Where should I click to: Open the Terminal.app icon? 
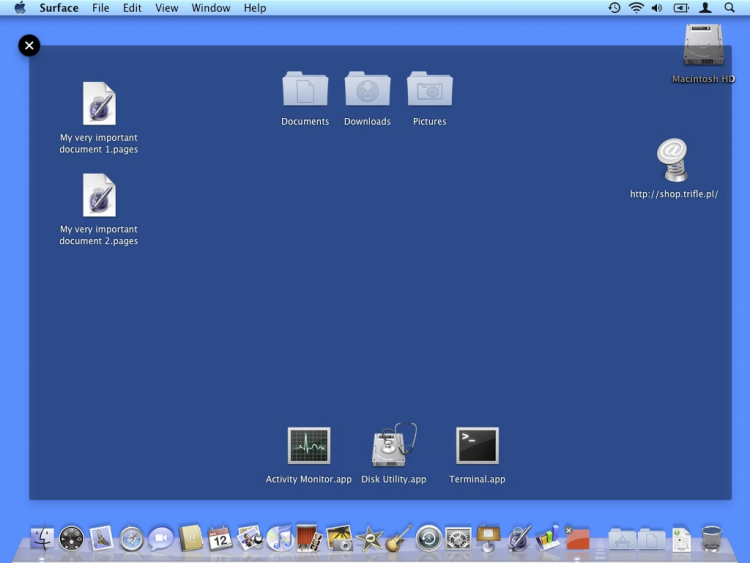point(477,446)
